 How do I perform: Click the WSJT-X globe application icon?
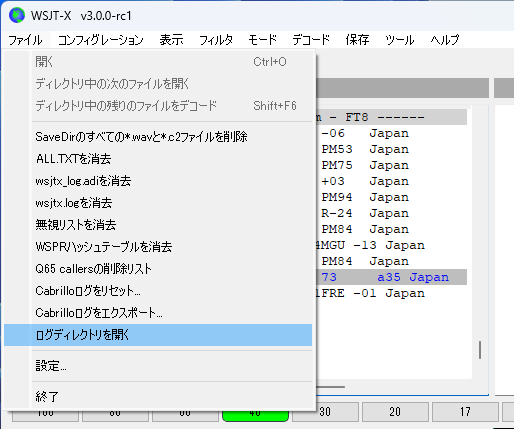(17, 15)
